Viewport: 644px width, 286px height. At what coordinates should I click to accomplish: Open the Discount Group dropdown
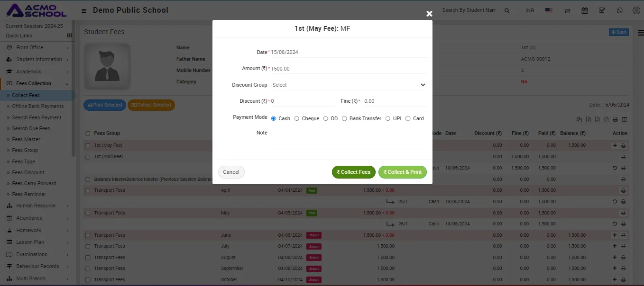click(349, 85)
